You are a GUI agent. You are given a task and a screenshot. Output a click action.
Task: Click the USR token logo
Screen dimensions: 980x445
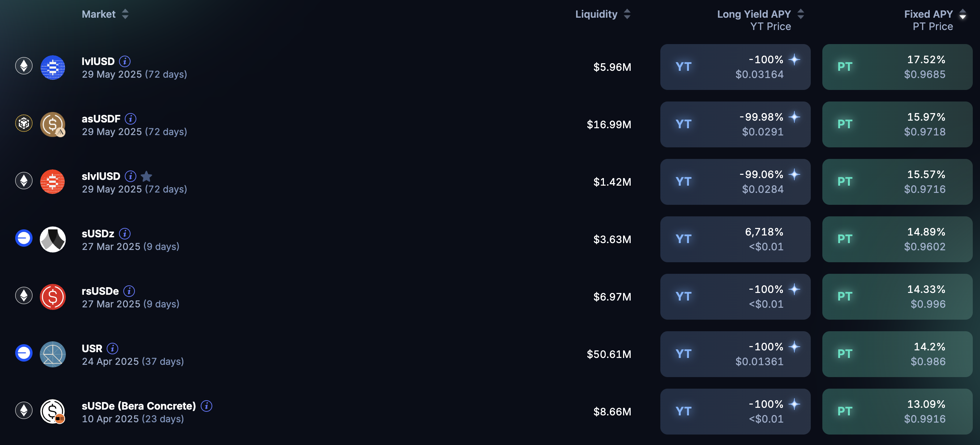tap(52, 354)
